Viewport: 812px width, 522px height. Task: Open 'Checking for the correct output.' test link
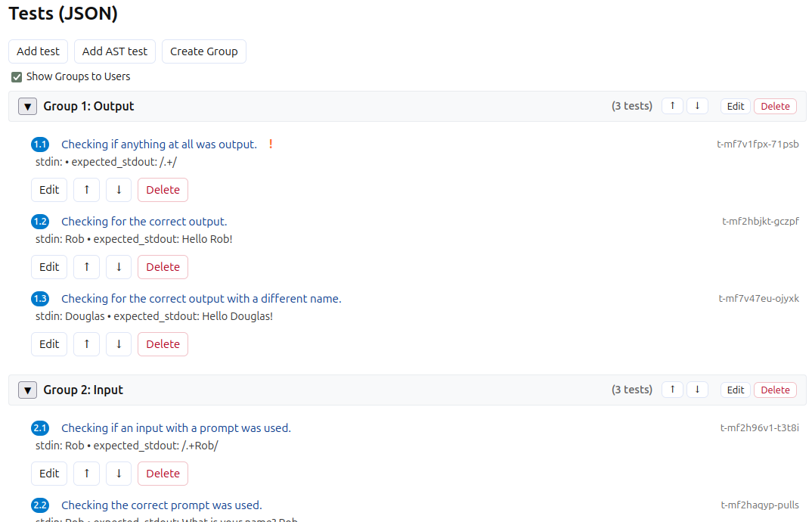[144, 222]
